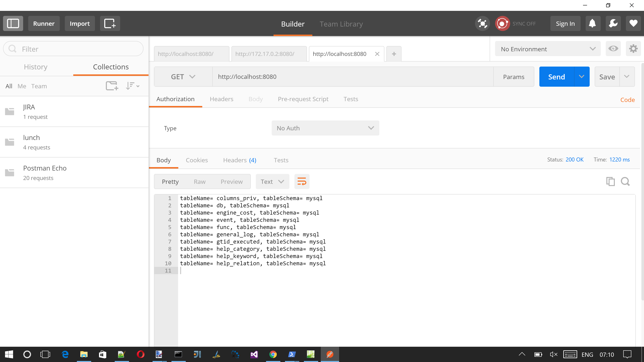Viewport: 644px width, 362px height.
Task: Open the Action Center notifications
Action: pyautogui.click(x=627, y=354)
